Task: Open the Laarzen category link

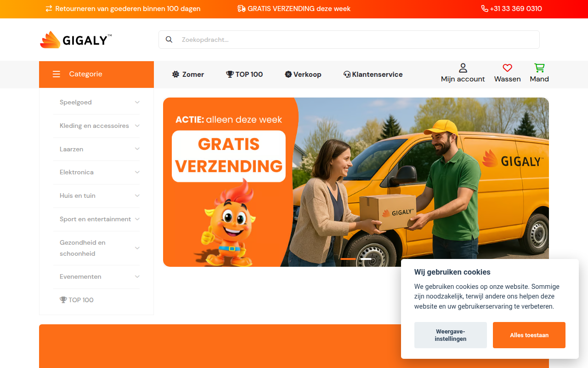Action: click(72, 149)
